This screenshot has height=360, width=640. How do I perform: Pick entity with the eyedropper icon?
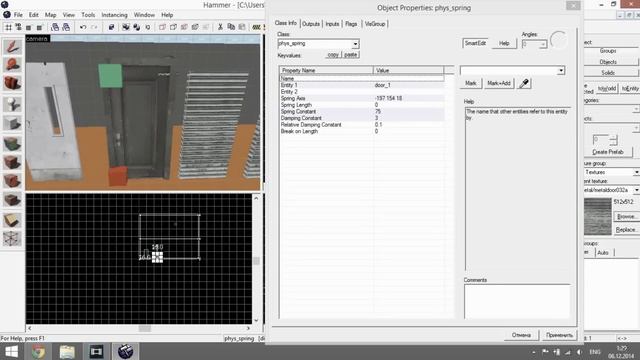[524, 83]
